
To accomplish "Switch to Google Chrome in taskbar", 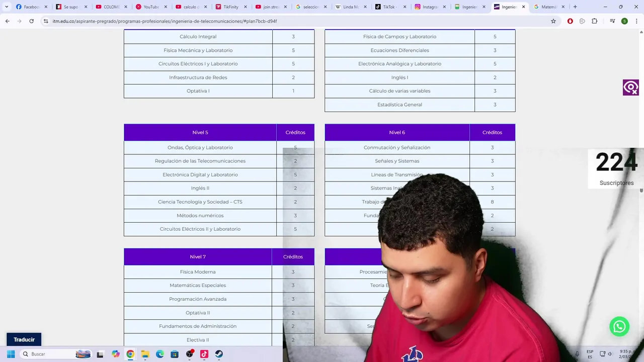I will tap(130, 354).
